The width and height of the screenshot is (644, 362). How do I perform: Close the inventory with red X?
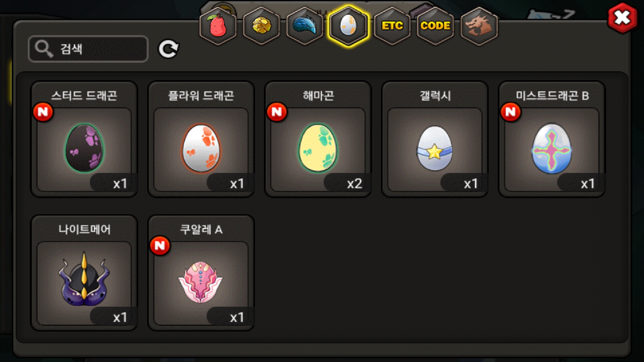pyautogui.click(x=622, y=18)
